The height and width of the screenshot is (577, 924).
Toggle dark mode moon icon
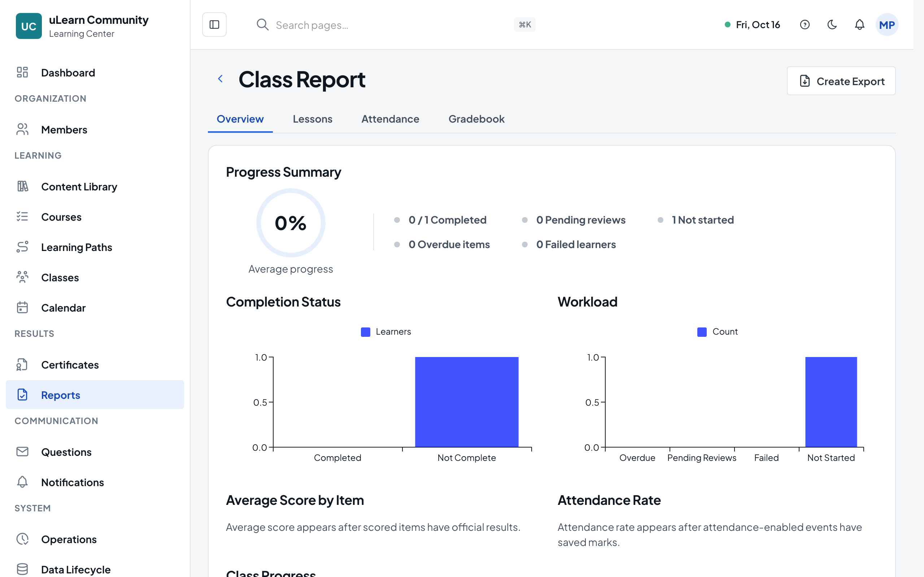[832, 25]
